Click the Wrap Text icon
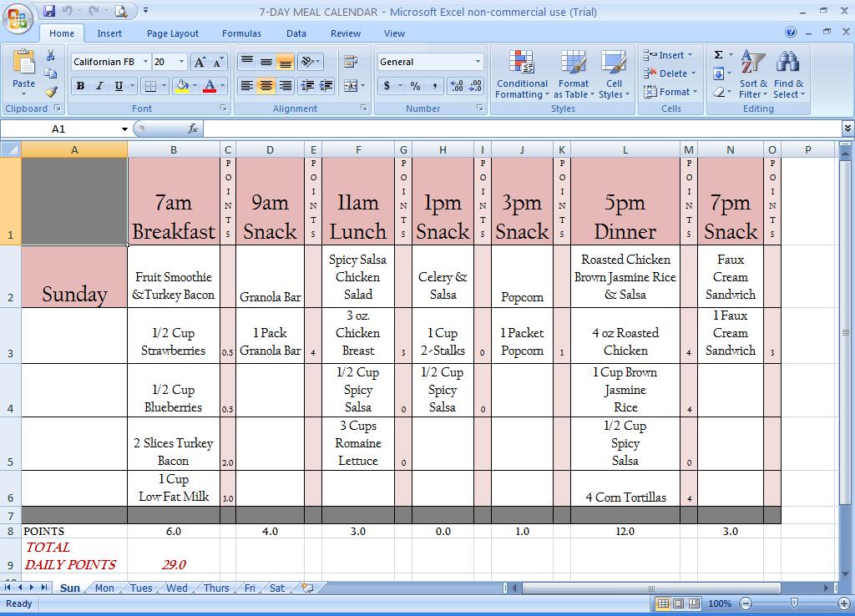This screenshot has width=855, height=616. click(351, 62)
